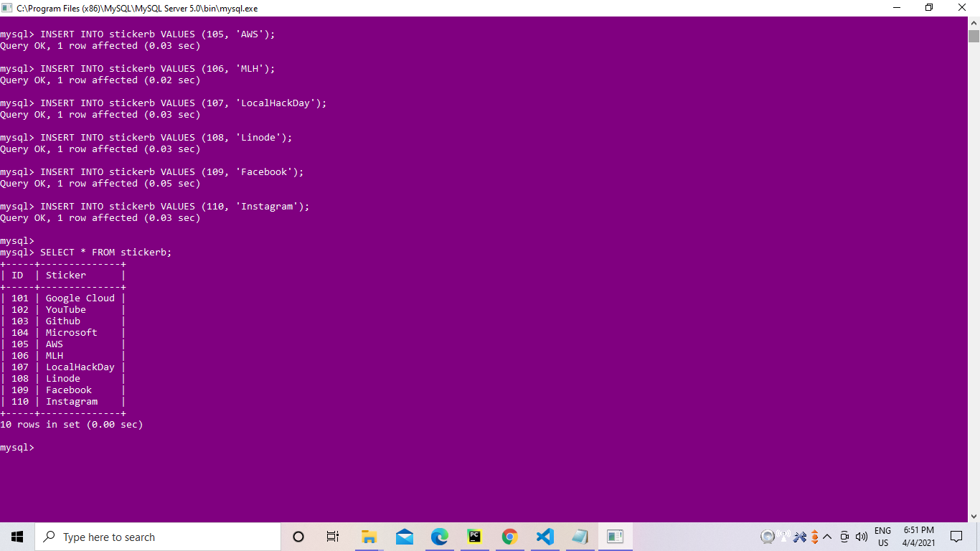Minimize the mysql.exe window
Viewport: 980px width, 551px height.
tap(897, 8)
